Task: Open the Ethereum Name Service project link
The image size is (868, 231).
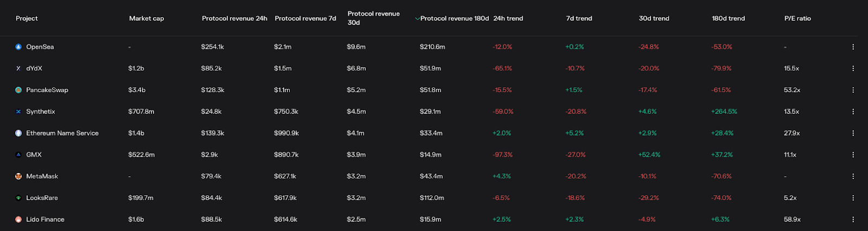Action: point(62,133)
